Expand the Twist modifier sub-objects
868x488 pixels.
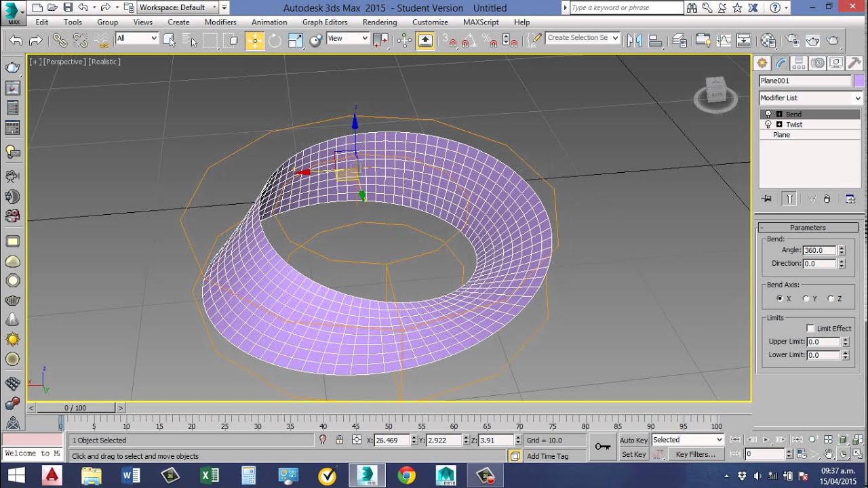778,125
